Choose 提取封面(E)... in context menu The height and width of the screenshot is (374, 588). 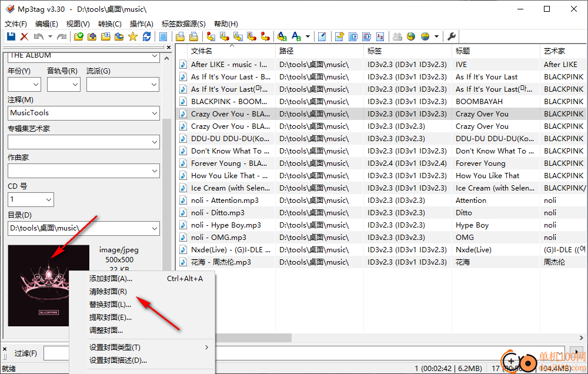(x=142, y=318)
